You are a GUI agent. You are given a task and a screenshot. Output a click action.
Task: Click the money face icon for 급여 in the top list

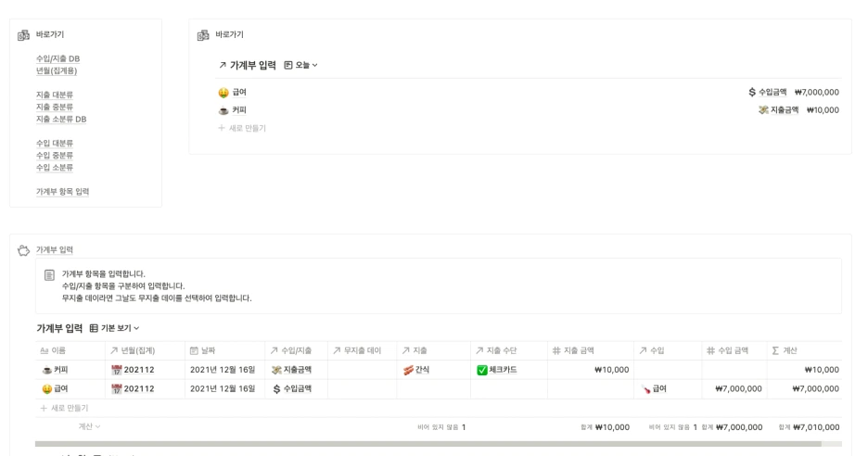pos(223,93)
